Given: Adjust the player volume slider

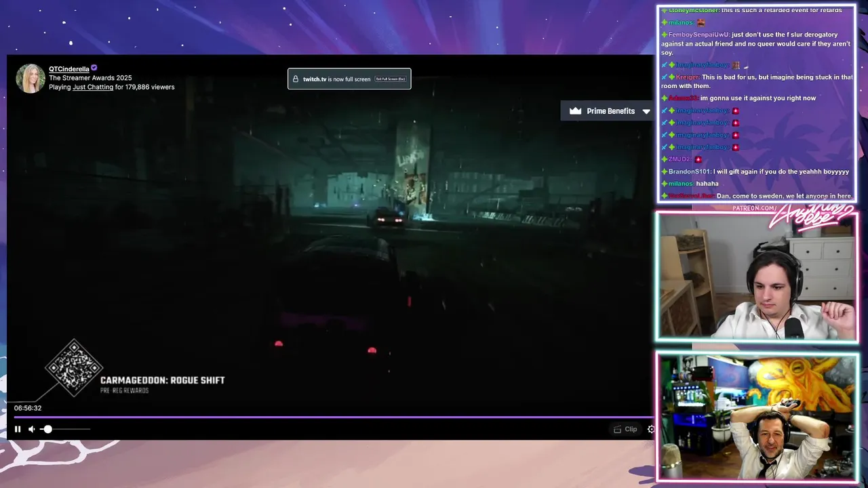Looking at the screenshot, I should click(66, 429).
